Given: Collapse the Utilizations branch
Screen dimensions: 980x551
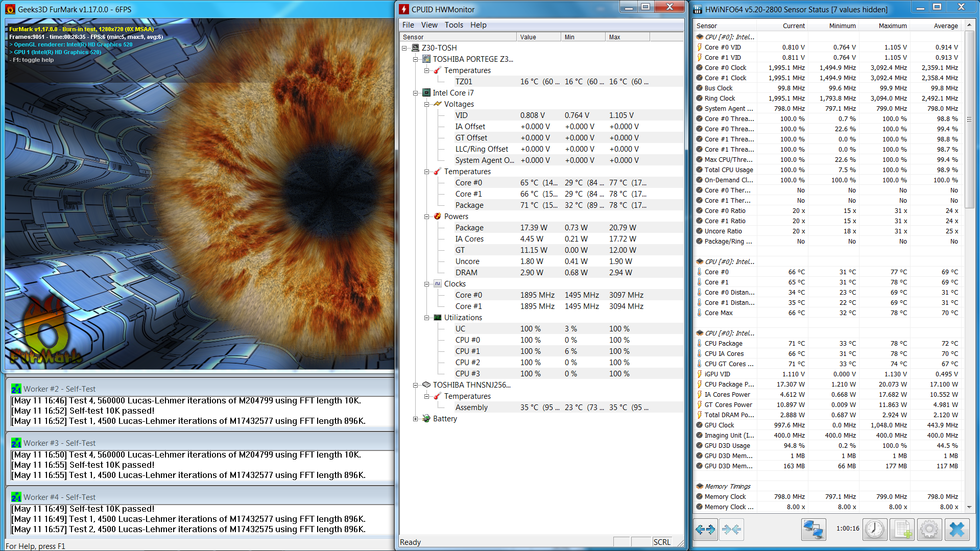Looking at the screenshot, I should click(x=427, y=318).
